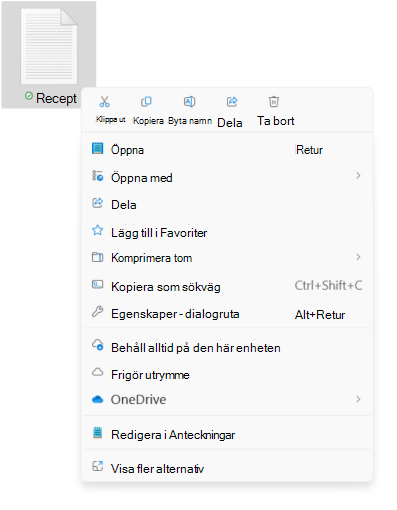397x510 pixels.
Task: Click the Öppna med app-list icon
Action: (x=97, y=176)
